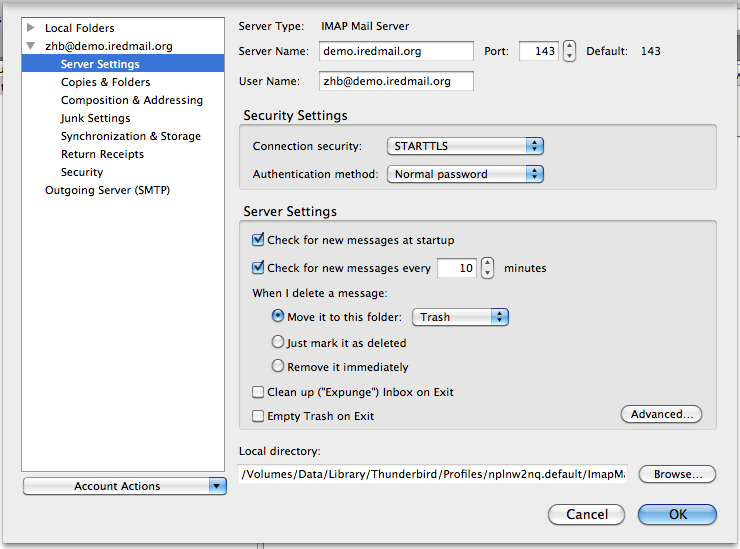The height and width of the screenshot is (549, 740).
Task: Click the Advanced... button
Action: 662,414
